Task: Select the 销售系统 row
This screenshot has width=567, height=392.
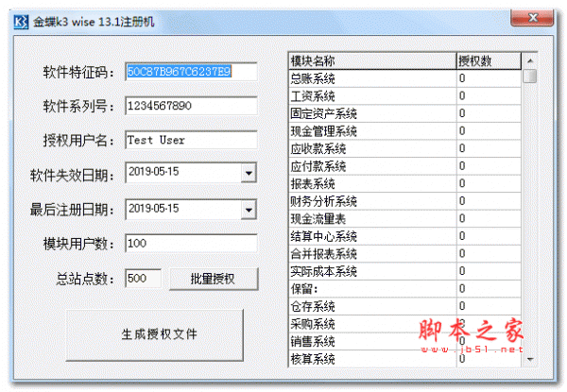Action: 405,341
